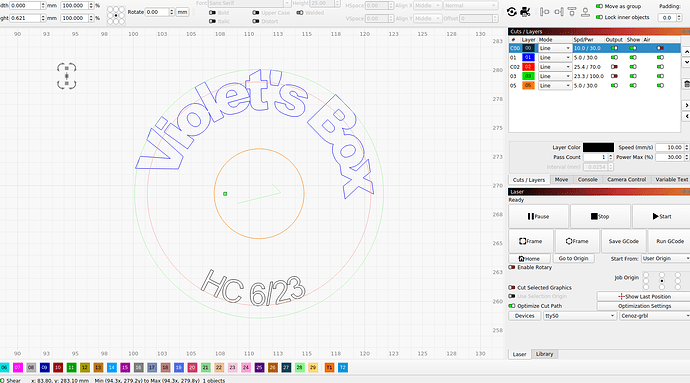The height and width of the screenshot is (383, 690).
Task: Turn on Cut Selected Graphics
Action: pos(512,287)
